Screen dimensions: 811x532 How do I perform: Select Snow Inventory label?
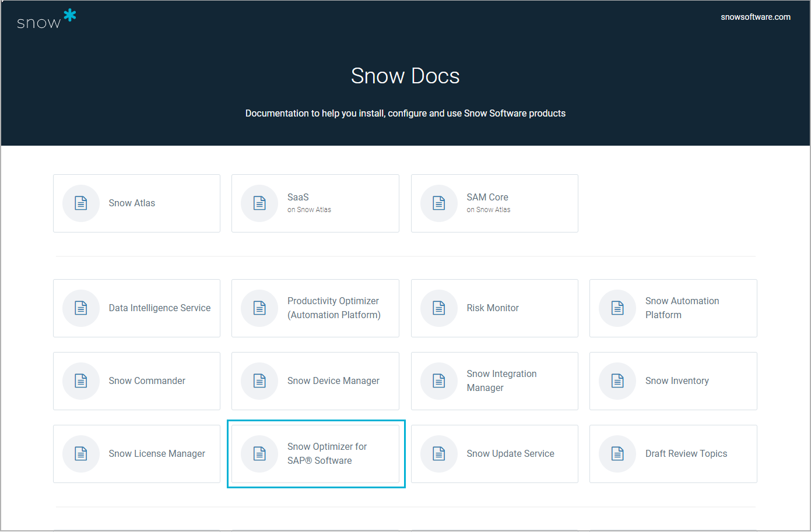point(677,381)
